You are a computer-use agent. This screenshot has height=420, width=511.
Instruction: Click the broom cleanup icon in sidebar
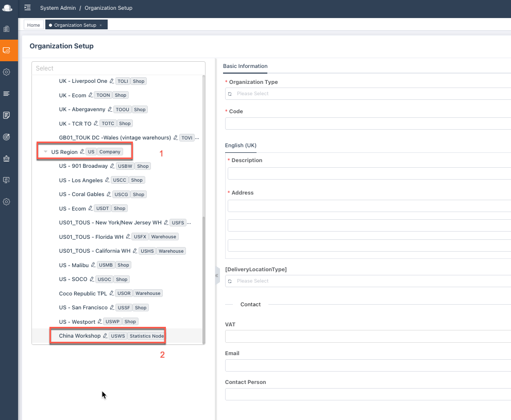pos(7,159)
